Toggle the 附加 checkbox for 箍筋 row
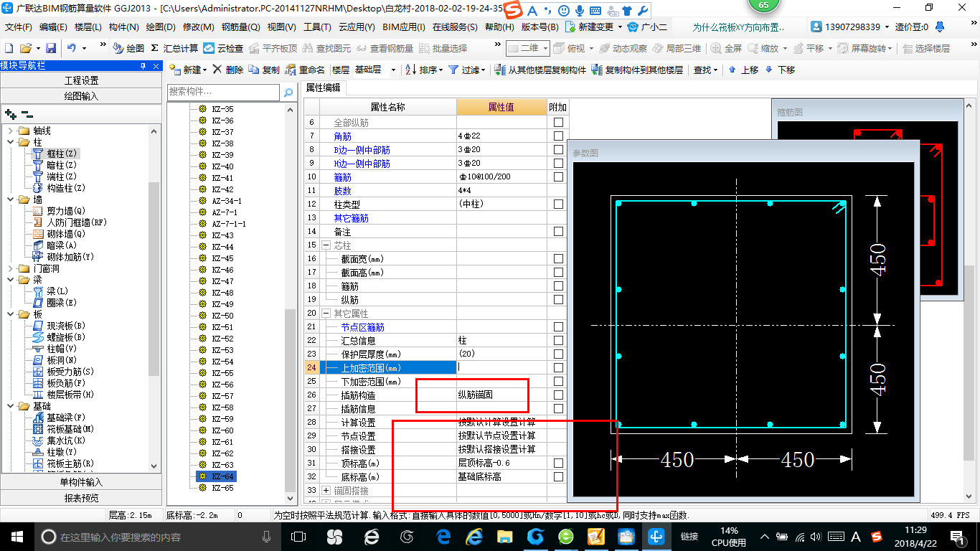 tap(558, 176)
